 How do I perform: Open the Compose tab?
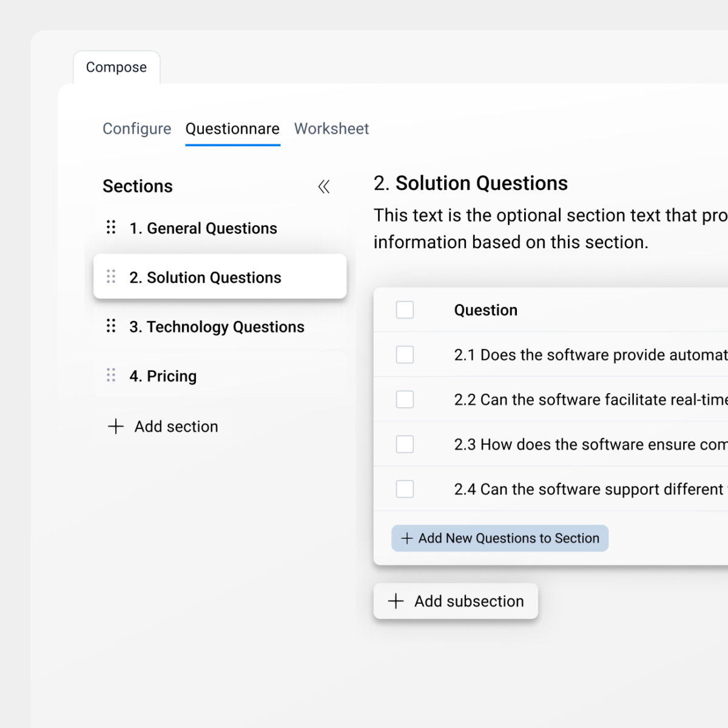pos(116,67)
